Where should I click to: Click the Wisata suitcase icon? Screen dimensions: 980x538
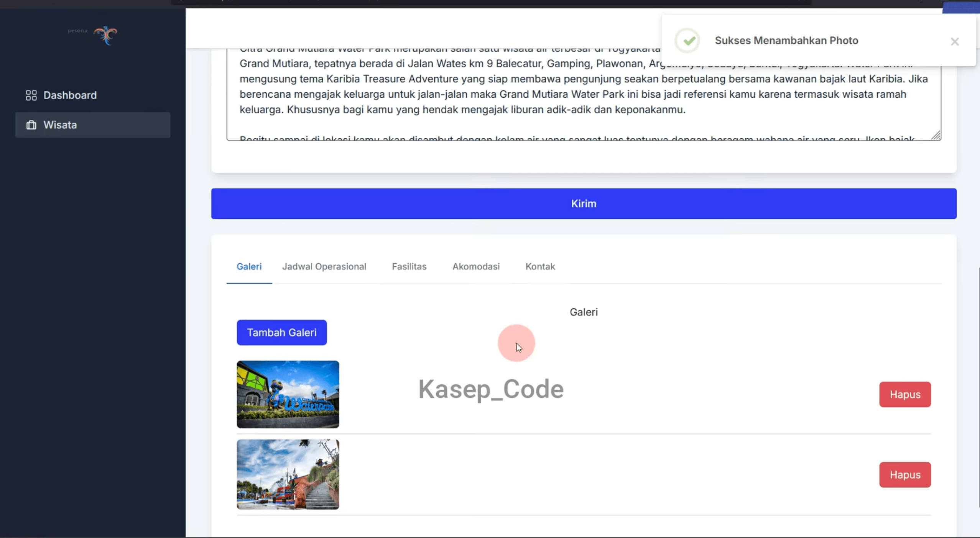pos(31,125)
